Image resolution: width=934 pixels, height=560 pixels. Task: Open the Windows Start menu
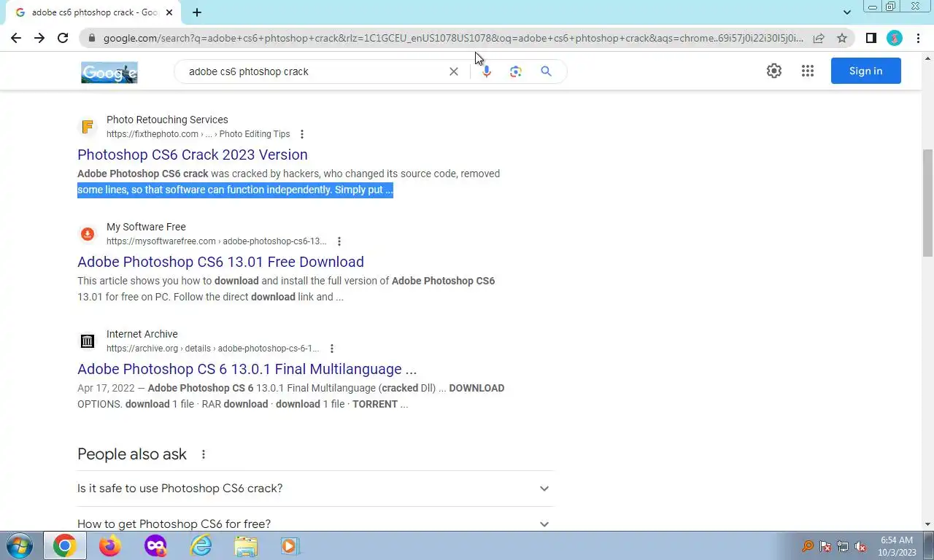[20, 546]
